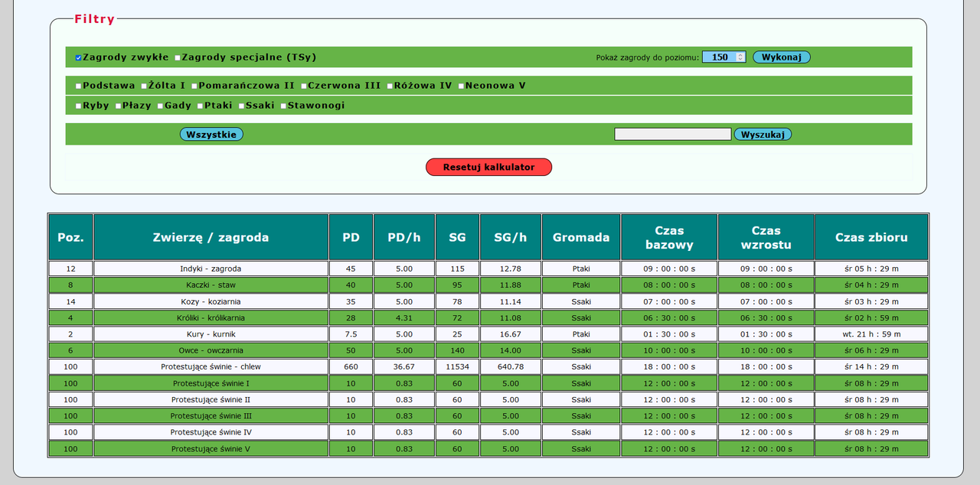Viewport: 980px width, 485px height.
Task: Toggle the Zagrody zwykłe checkbox
Action: pyautogui.click(x=78, y=57)
